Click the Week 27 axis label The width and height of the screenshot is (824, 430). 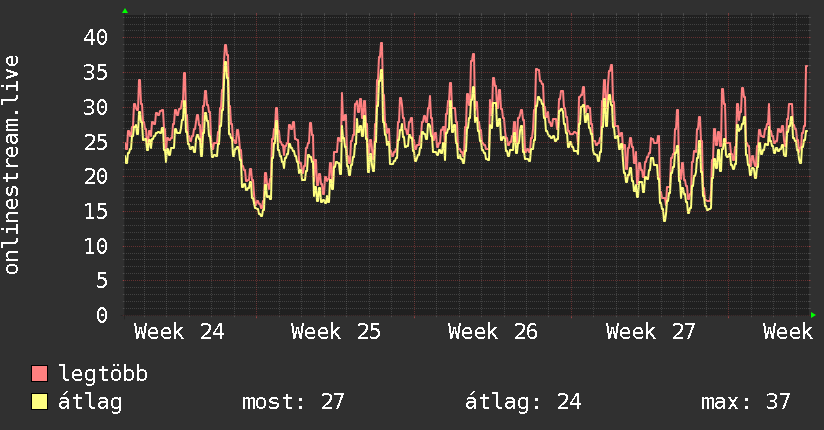pos(651,332)
